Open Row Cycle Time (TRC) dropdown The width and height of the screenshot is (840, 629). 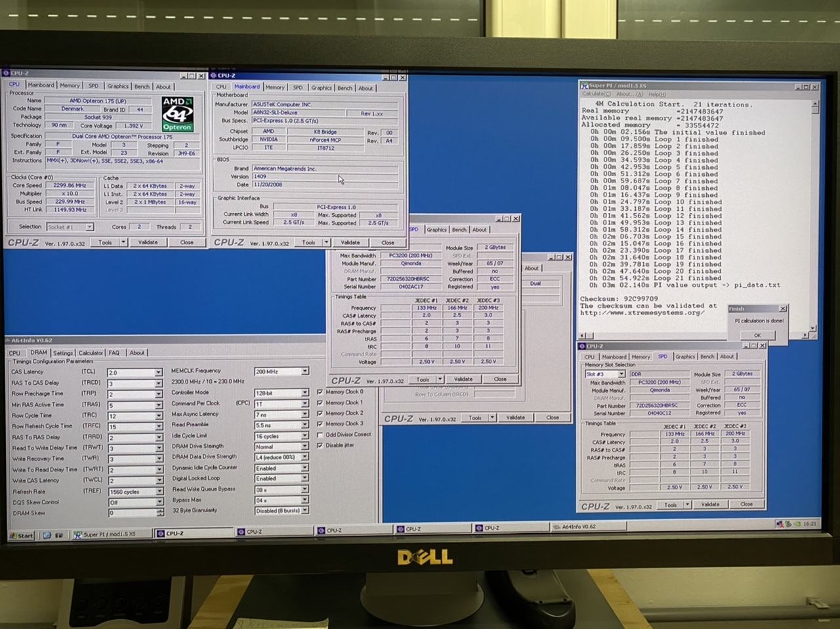click(158, 416)
